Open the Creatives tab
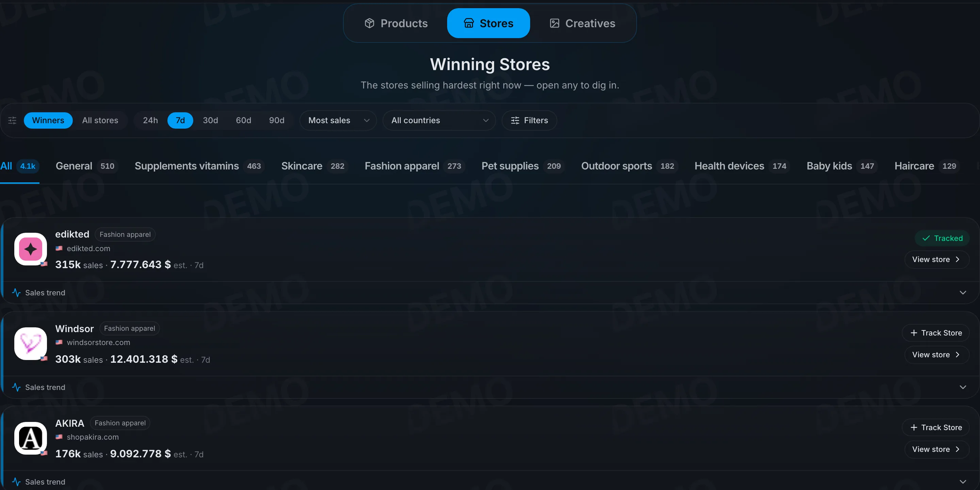Image resolution: width=980 pixels, height=490 pixels. 583,23
